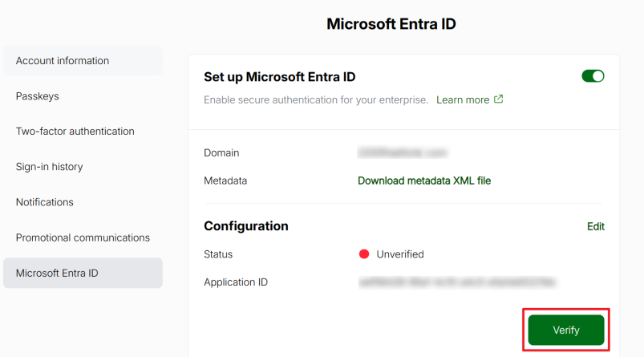Click Edit next to Configuration
The height and width of the screenshot is (357, 644).
(x=596, y=226)
